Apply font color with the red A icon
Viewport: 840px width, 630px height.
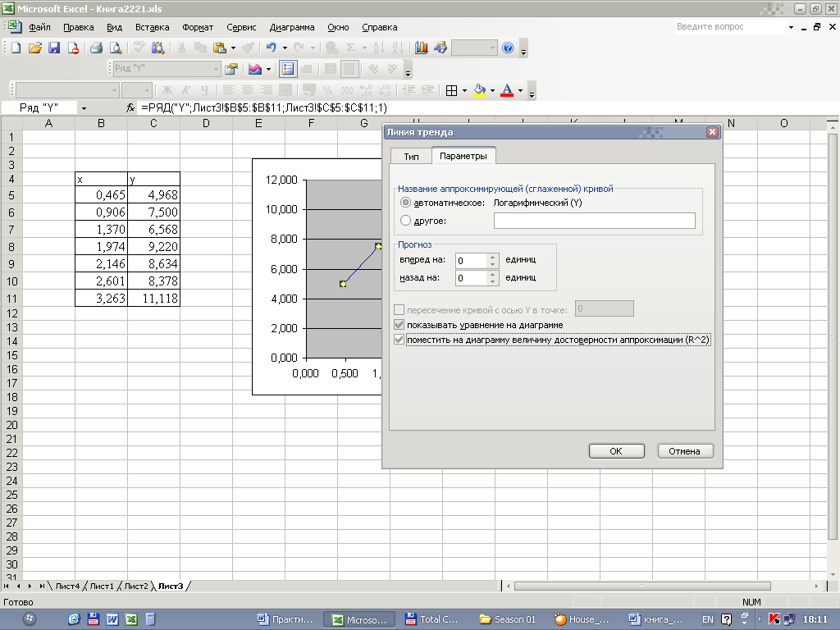point(507,90)
